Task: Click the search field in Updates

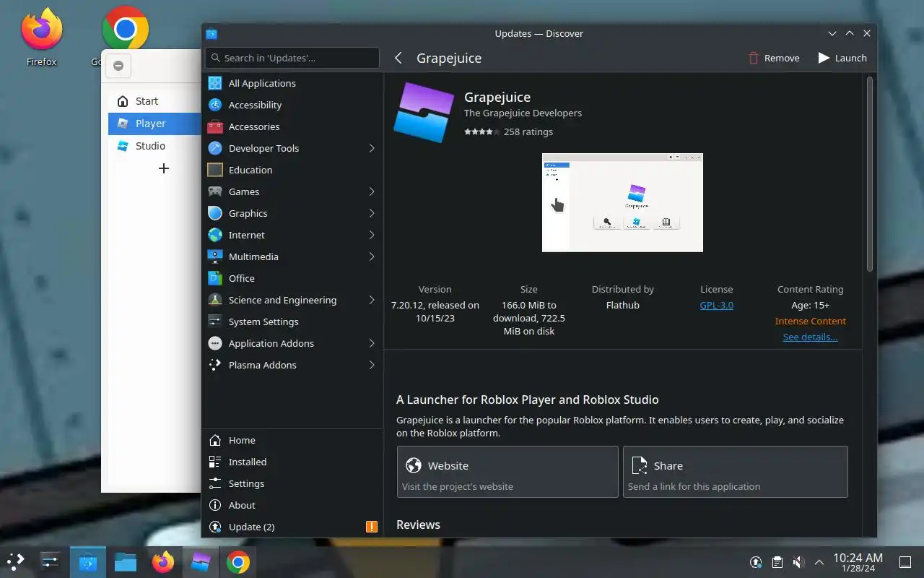Action: [292, 58]
